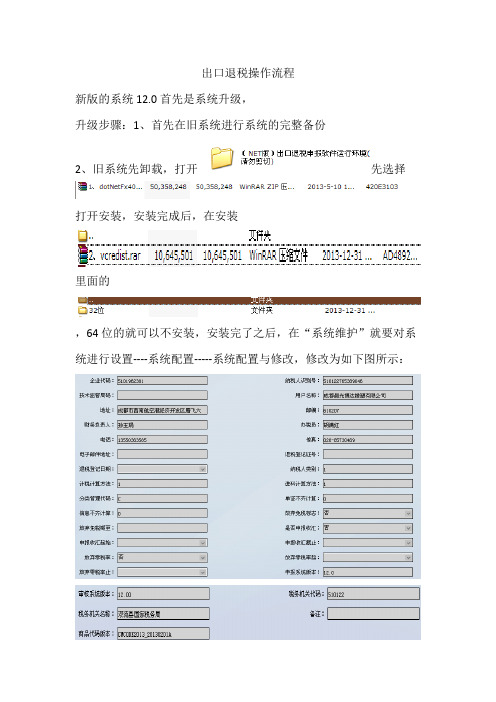
Task: Click the first 50,358,248 size cell
Action: (x=168, y=187)
